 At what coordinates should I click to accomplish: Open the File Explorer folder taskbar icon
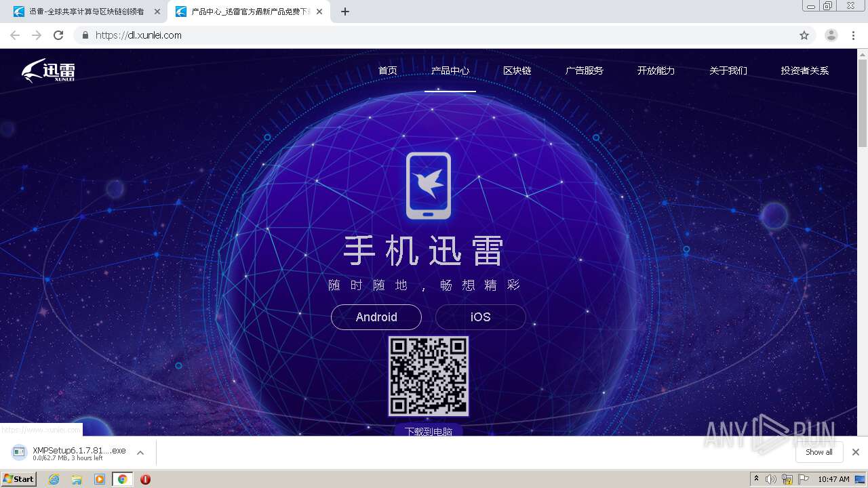[77, 479]
